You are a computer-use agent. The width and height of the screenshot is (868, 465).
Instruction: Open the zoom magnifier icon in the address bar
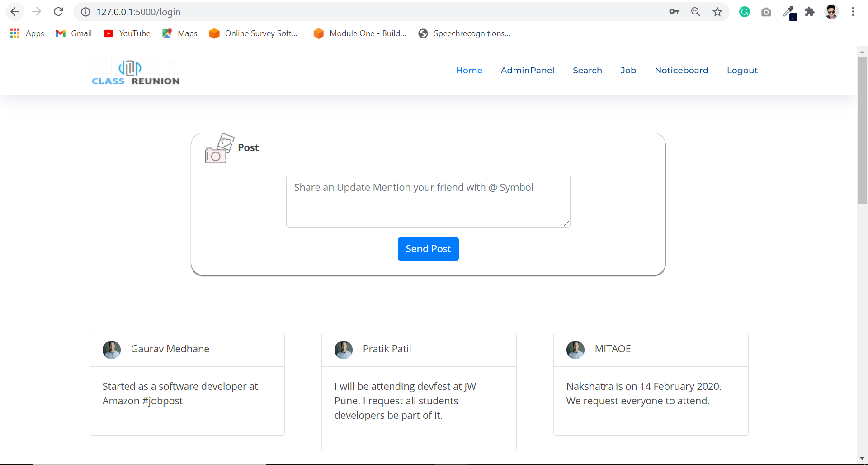tap(696, 12)
